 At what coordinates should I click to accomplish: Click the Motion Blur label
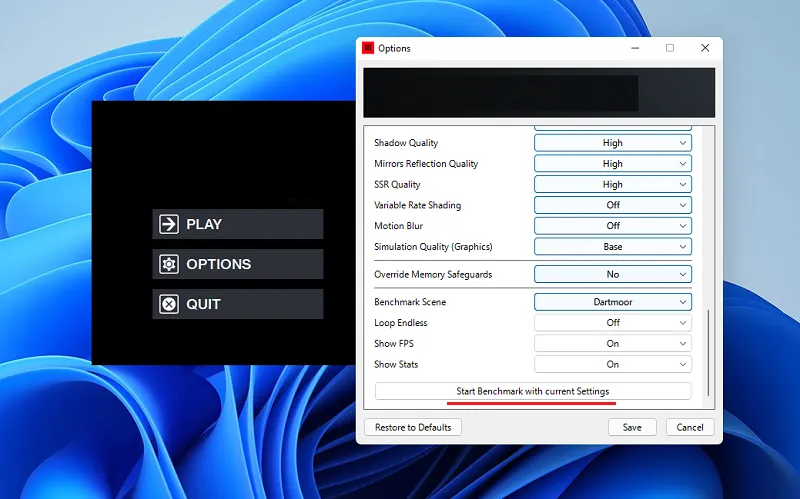[x=398, y=226]
